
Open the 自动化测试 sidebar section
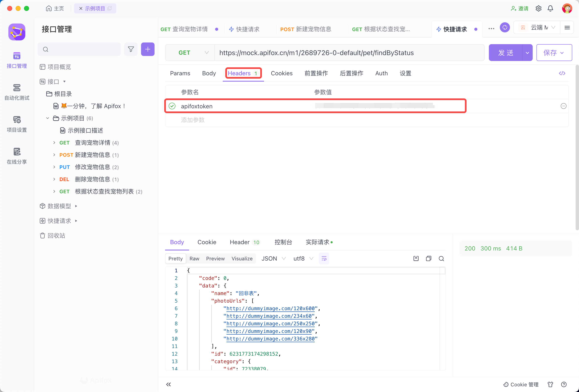[17, 92]
